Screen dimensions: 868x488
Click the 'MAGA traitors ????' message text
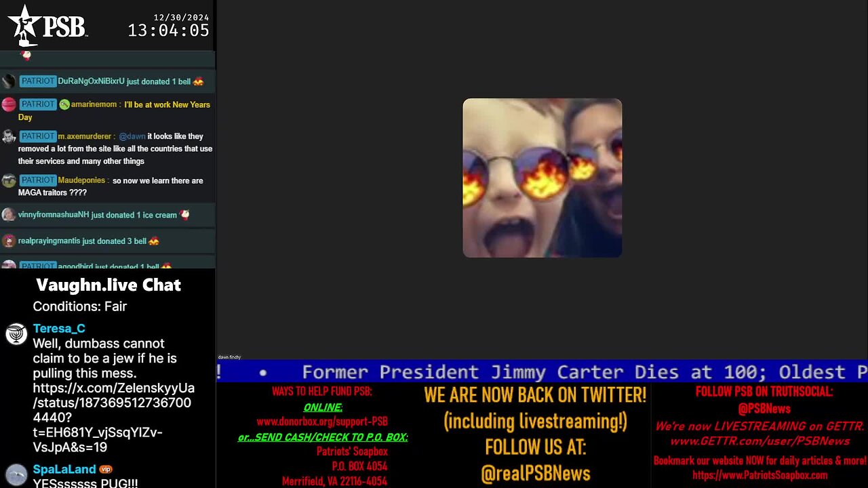point(52,192)
